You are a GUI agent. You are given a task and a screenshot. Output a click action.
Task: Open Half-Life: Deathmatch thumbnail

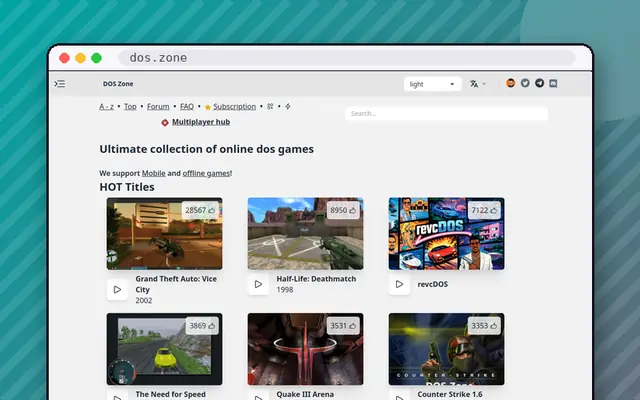305,234
